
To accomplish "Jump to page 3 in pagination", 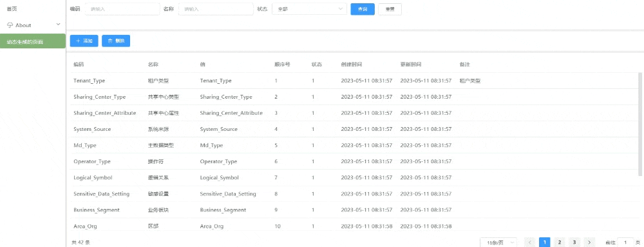I will [x=574, y=242].
